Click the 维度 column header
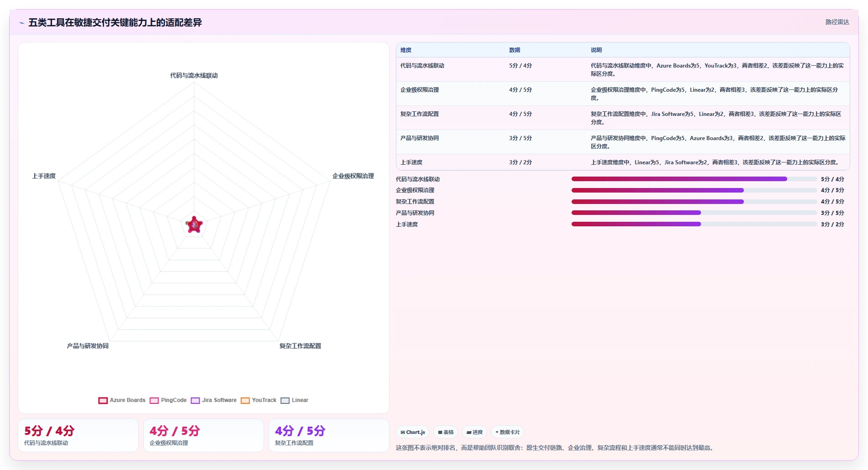 coord(406,50)
